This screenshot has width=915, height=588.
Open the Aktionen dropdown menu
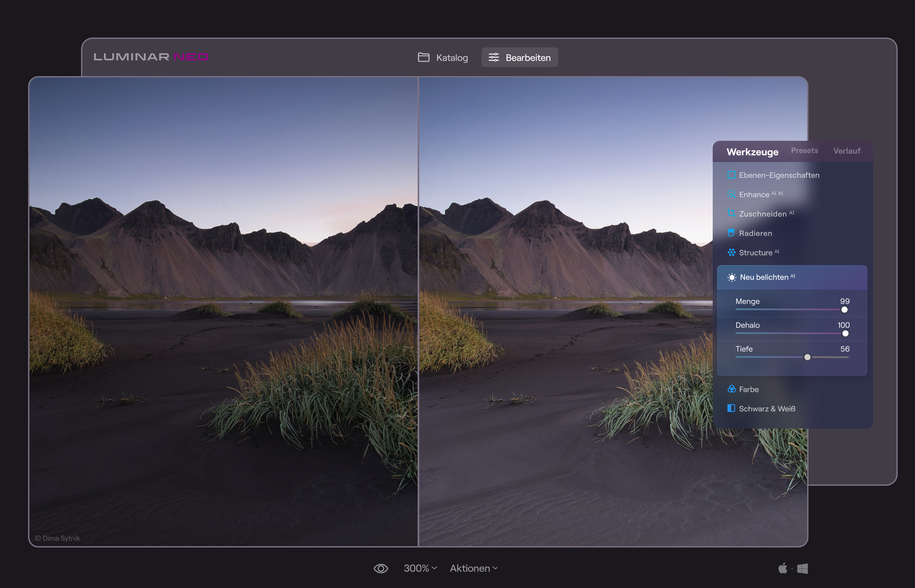point(474,568)
